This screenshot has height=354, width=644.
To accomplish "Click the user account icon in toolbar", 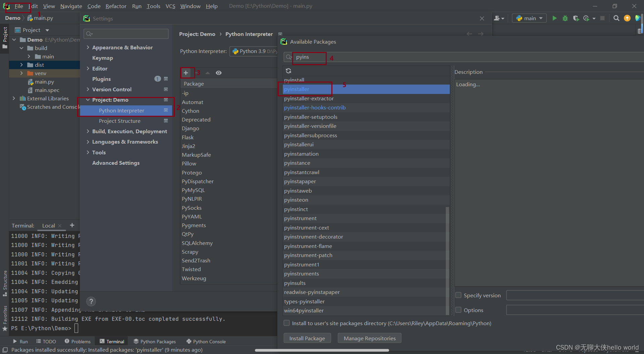I will (499, 18).
